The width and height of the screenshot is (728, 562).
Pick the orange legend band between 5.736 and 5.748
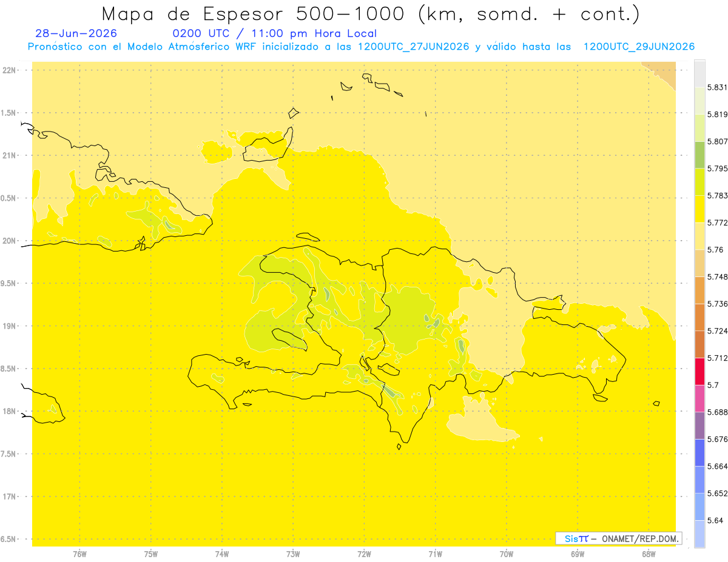click(x=699, y=290)
